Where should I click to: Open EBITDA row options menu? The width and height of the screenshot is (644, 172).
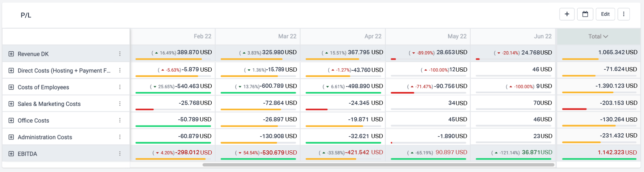pyautogui.click(x=120, y=154)
